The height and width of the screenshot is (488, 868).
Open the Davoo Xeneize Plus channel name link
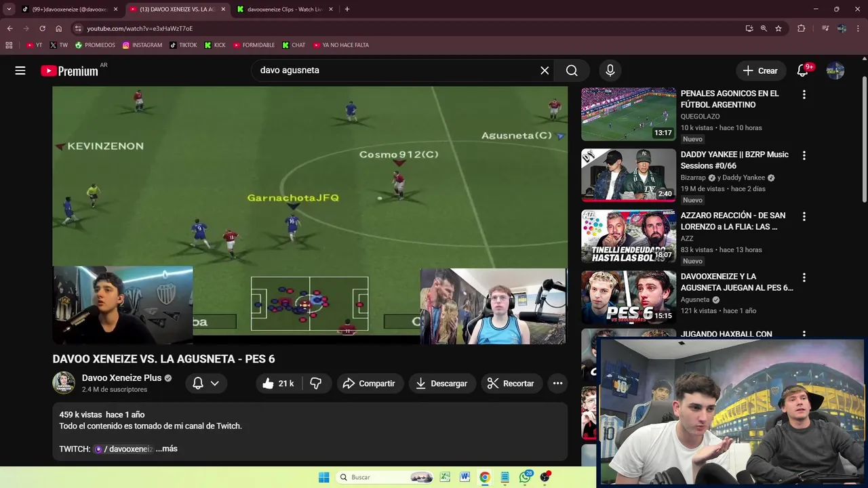coord(122,378)
